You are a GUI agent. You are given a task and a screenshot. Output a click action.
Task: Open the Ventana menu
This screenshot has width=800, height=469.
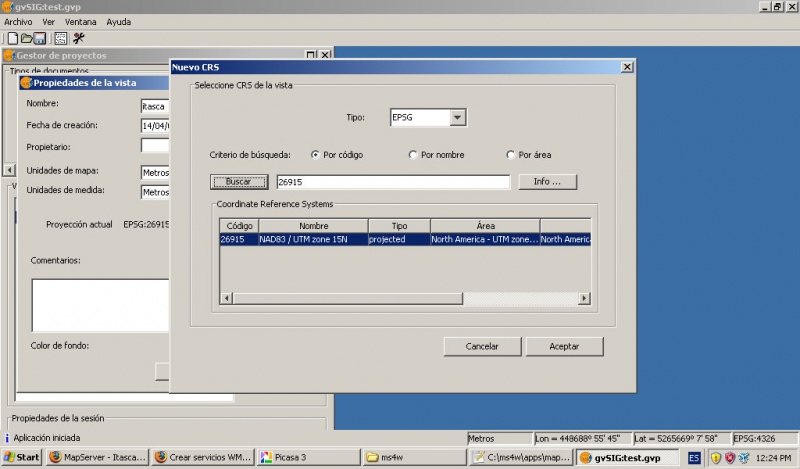pyautogui.click(x=81, y=21)
